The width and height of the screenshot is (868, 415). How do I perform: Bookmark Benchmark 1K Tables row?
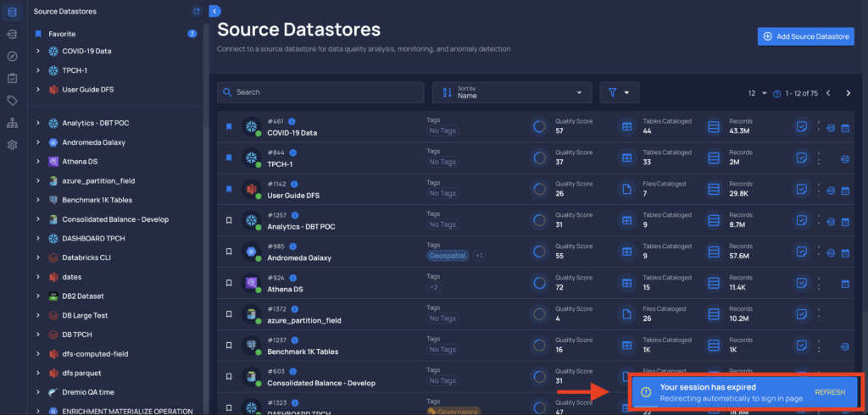(229, 346)
